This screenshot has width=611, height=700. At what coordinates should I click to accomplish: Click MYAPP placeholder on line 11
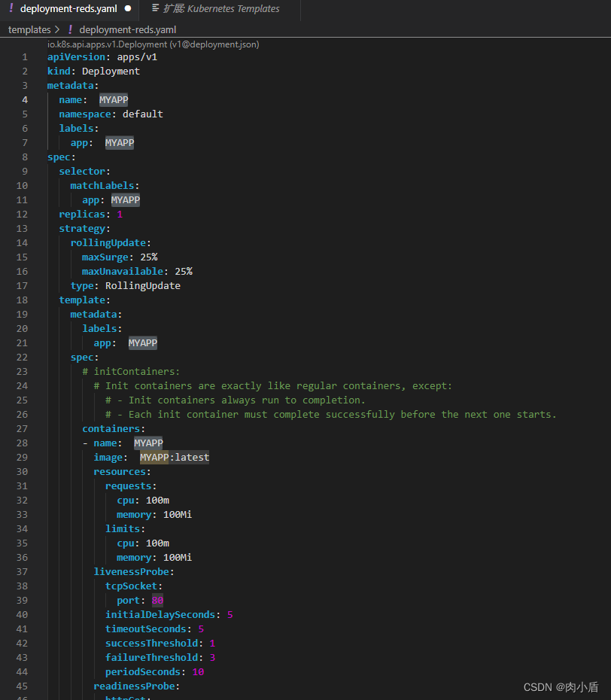coord(126,200)
